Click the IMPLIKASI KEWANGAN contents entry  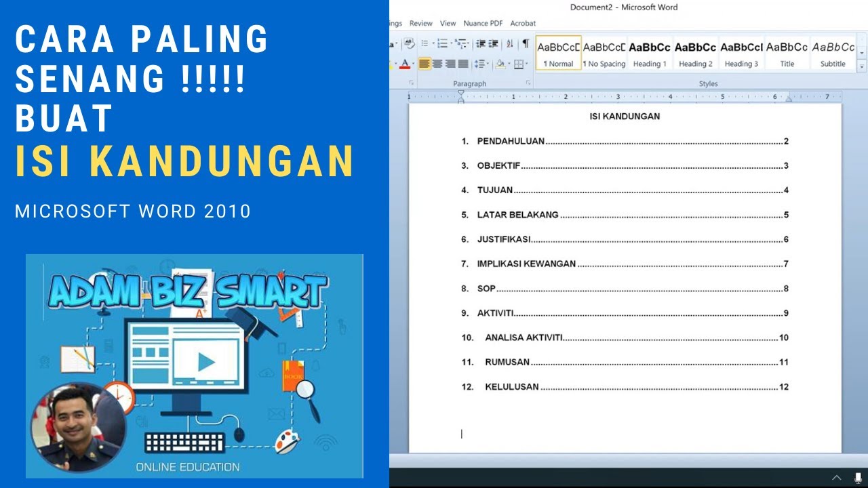click(x=625, y=264)
